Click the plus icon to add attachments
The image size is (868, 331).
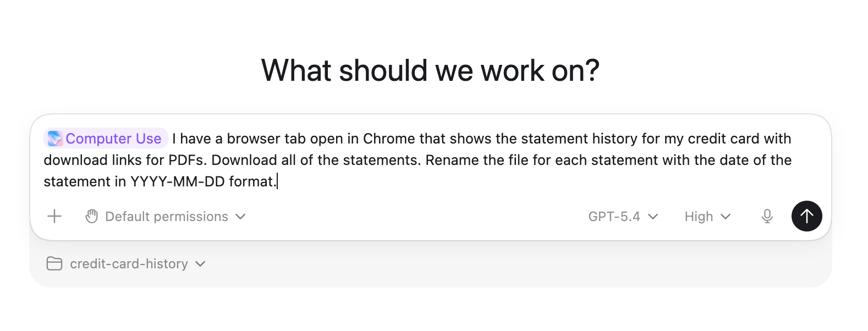click(54, 217)
